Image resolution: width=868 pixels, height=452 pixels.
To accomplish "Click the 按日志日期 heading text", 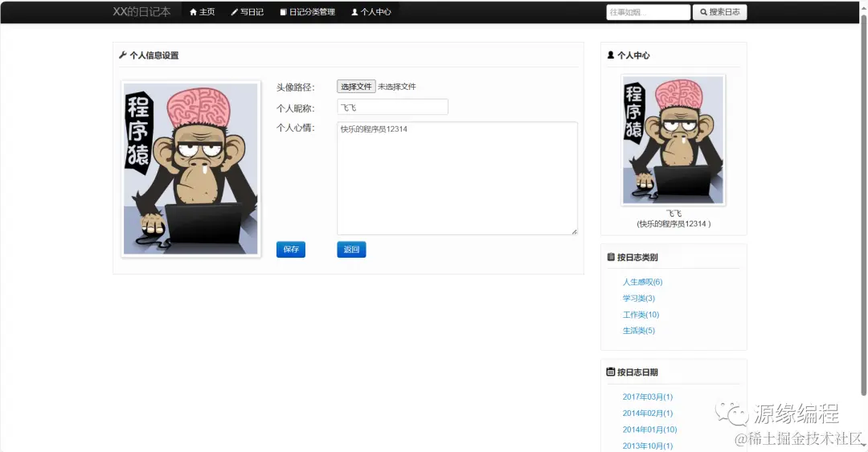I will pyautogui.click(x=637, y=372).
